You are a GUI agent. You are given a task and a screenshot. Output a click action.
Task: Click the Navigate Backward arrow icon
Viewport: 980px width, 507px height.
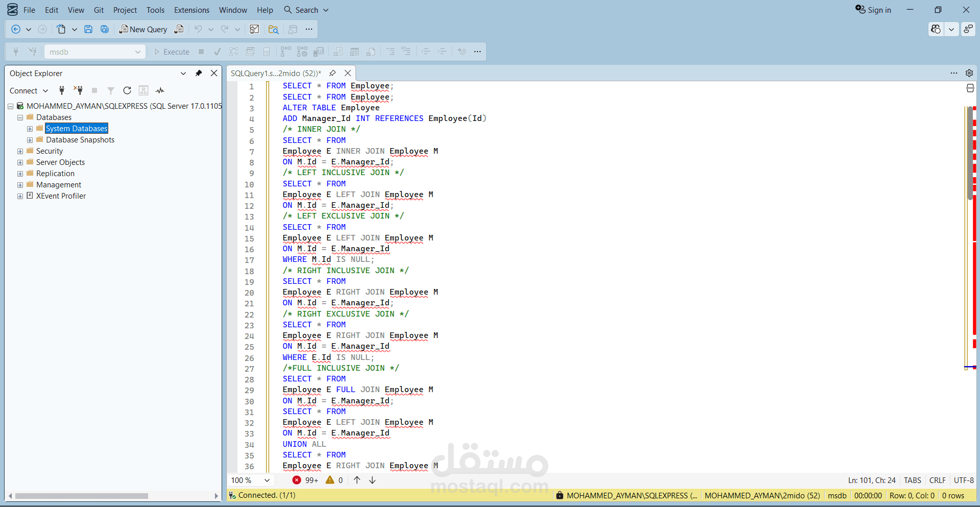(x=16, y=30)
